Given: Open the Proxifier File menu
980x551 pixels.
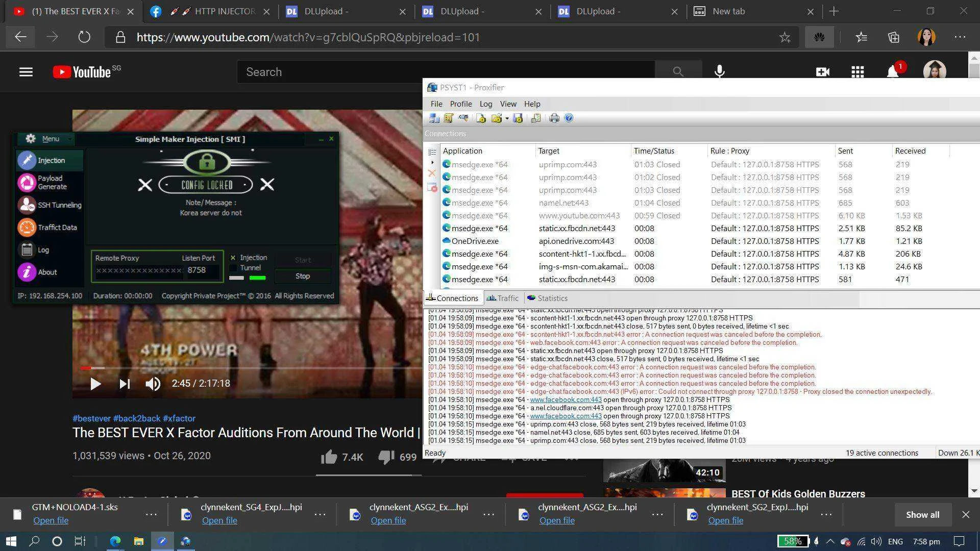Looking at the screenshot, I should coord(436,104).
